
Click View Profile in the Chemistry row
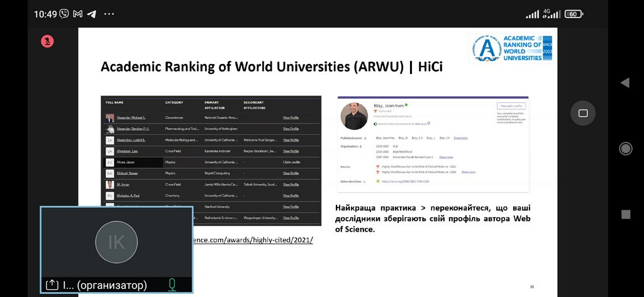[291, 196]
